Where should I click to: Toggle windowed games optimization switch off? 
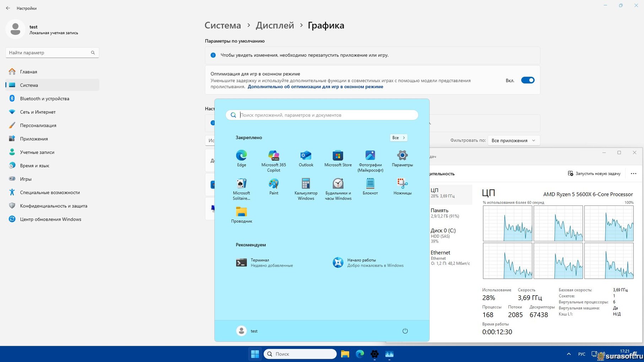click(527, 80)
